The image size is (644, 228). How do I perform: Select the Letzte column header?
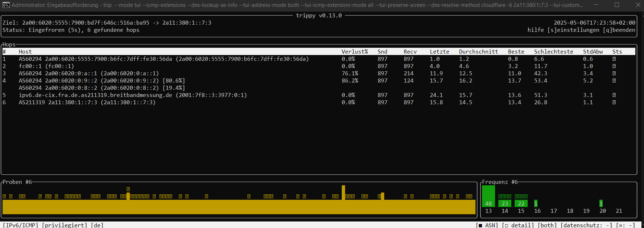[440, 52]
